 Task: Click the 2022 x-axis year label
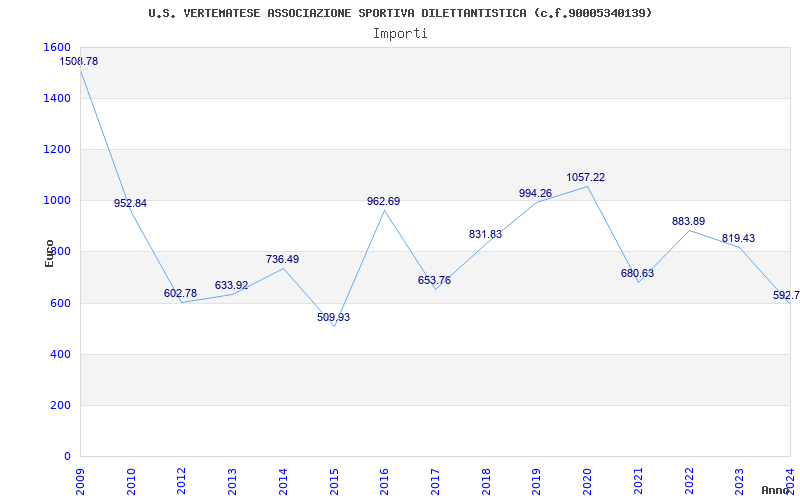[x=689, y=481]
